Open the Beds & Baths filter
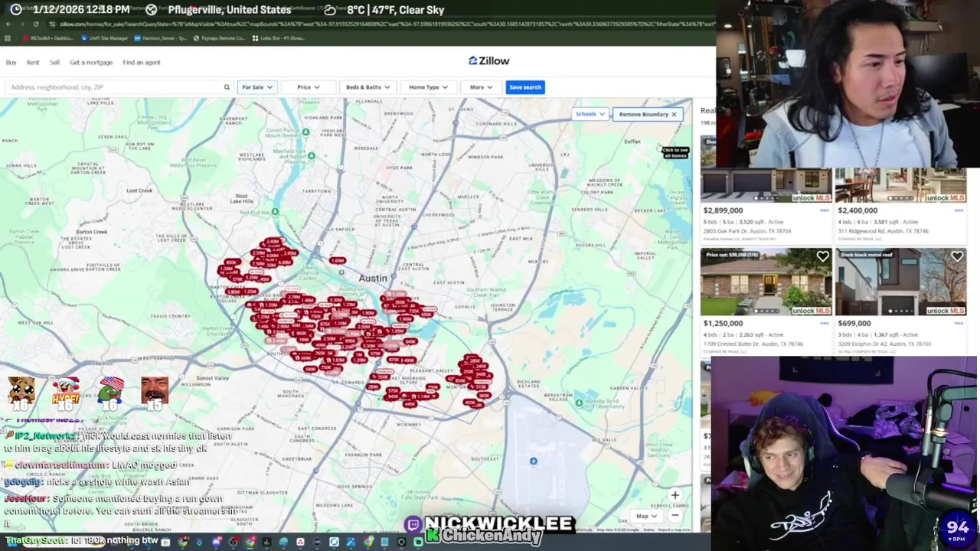Viewport: 980px width, 551px height. pyautogui.click(x=367, y=87)
